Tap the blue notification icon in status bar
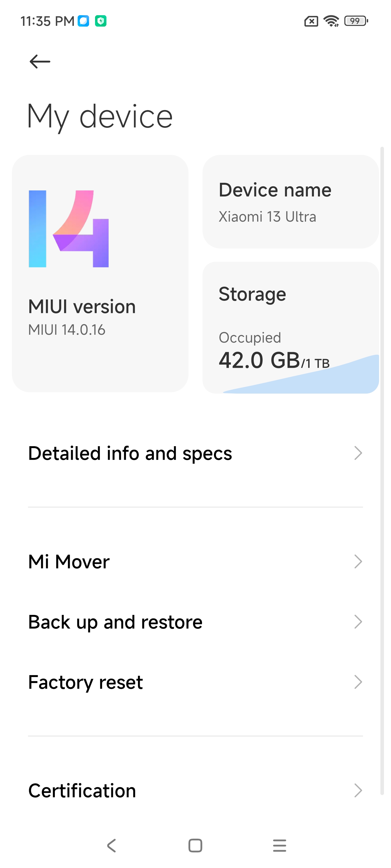Viewport: 391px width, 868px height. [x=83, y=21]
